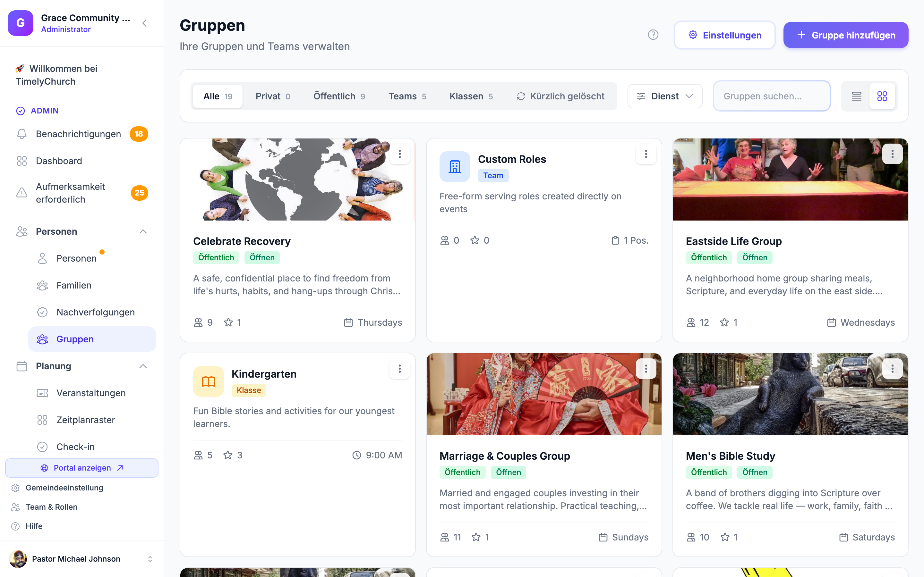Collapse the sidebar with the arrow
The width and height of the screenshot is (924, 577).
145,23
